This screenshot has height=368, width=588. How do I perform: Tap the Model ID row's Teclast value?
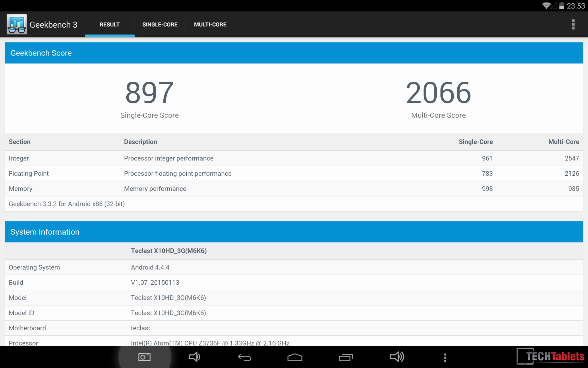click(x=169, y=313)
